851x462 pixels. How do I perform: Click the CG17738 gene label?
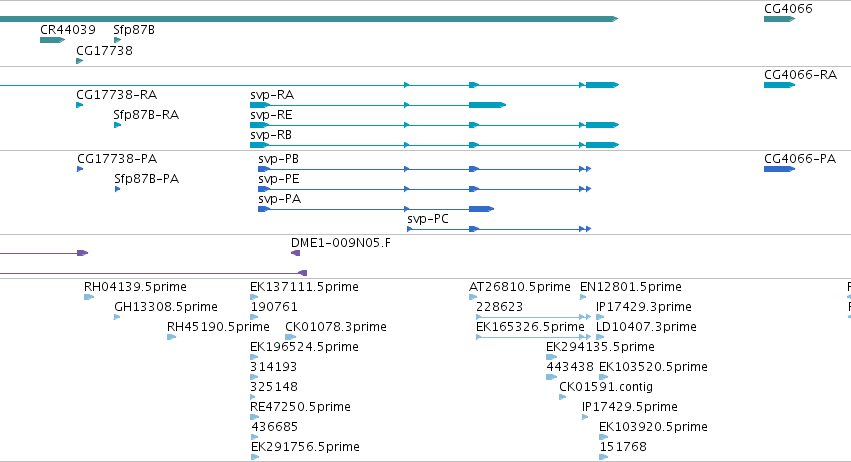click(x=104, y=50)
